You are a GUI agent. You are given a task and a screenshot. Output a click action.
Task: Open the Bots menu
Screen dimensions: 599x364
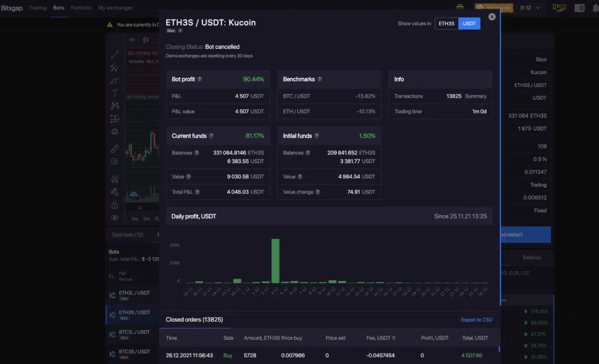pyautogui.click(x=58, y=8)
